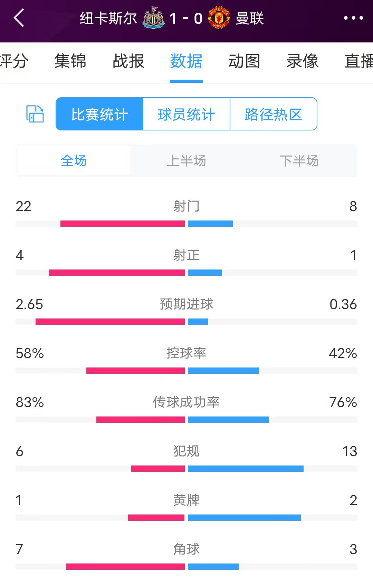This screenshot has height=588, width=373.
Task: Select the 比赛统计 segment button
Action: click(x=99, y=114)
